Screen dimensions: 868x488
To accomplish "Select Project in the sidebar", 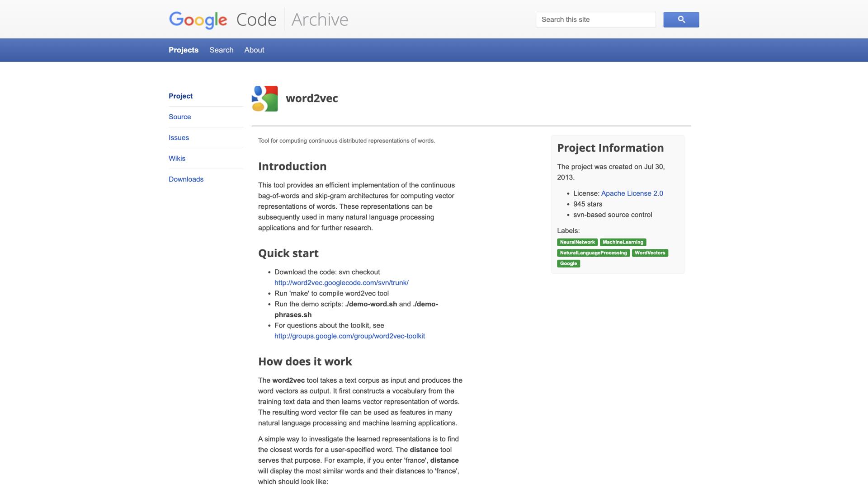I will click(180, 96).
